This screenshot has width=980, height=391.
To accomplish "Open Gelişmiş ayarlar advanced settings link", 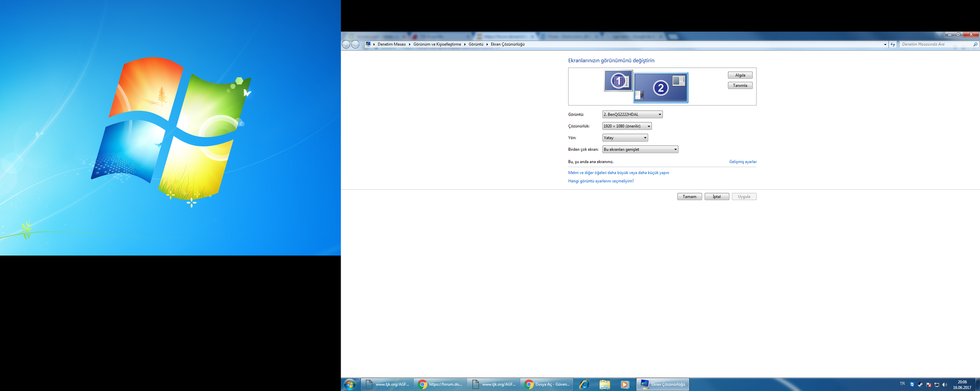I will tap(743, 162).
